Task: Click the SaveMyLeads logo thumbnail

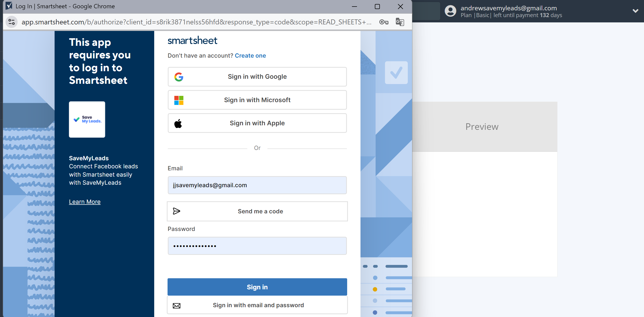Action: pos(87,120)
